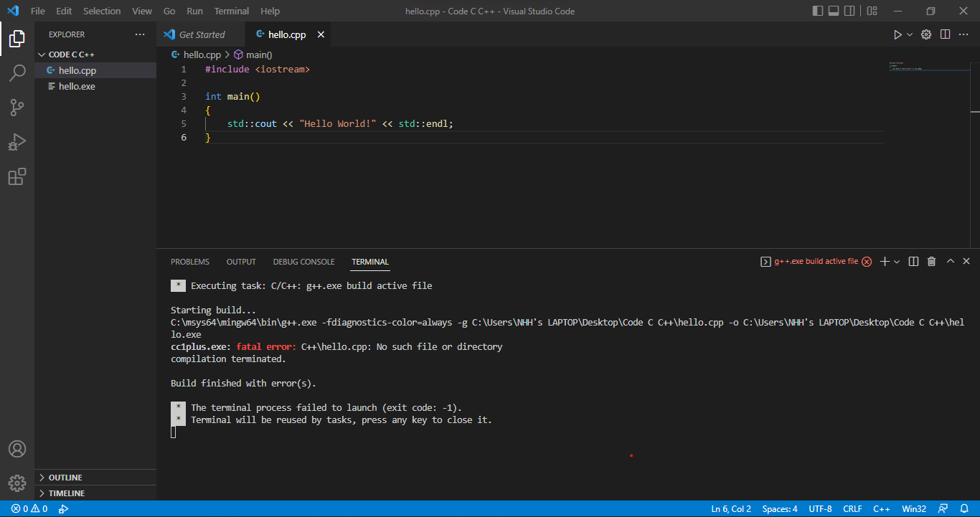Image resolution: width=980 pixels, height=517 pixels.
Task: Open the Run and Debug view
Action: [x=17, y=142]
